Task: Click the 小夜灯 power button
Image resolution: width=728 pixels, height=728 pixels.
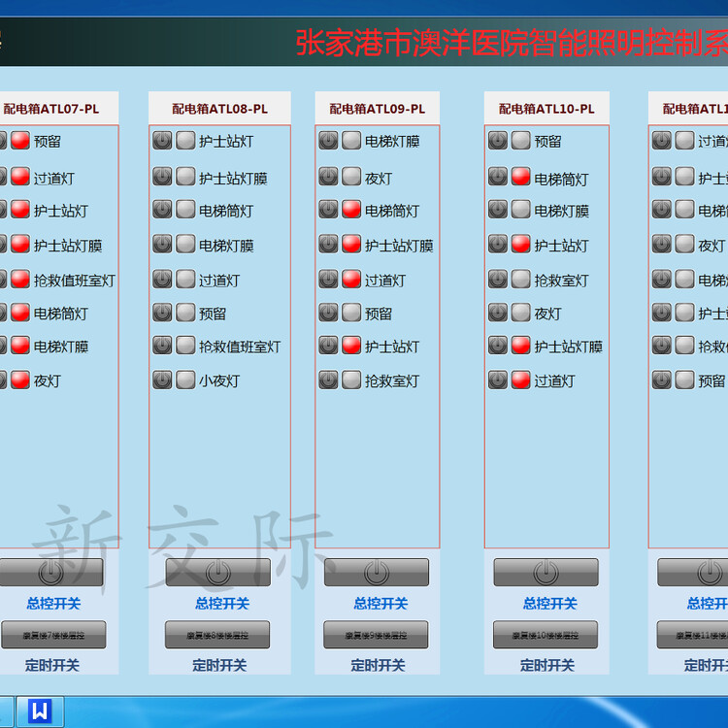Action: [x=162, y=380]
